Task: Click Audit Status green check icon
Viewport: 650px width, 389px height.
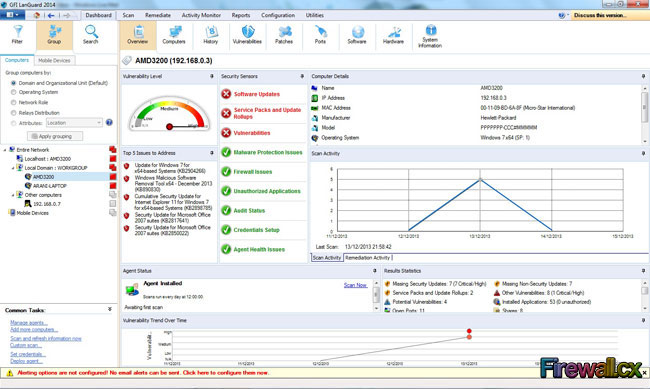Action: tap(226, 210)
